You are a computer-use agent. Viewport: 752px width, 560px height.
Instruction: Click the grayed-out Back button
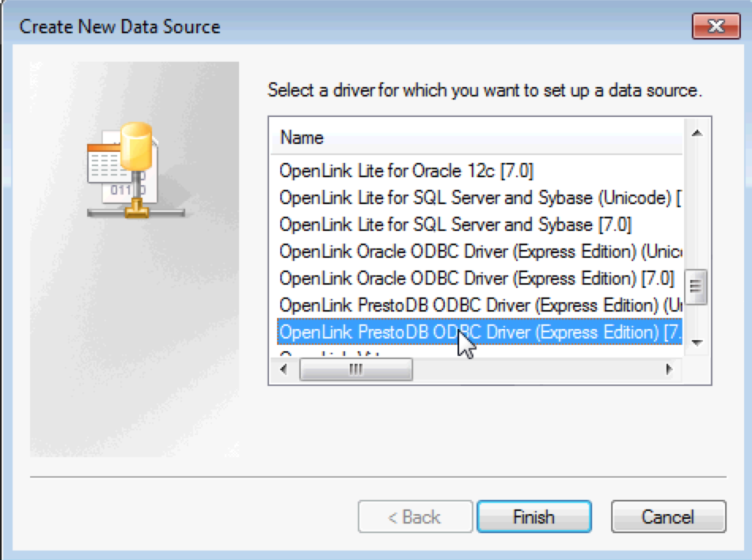point(414,517)
